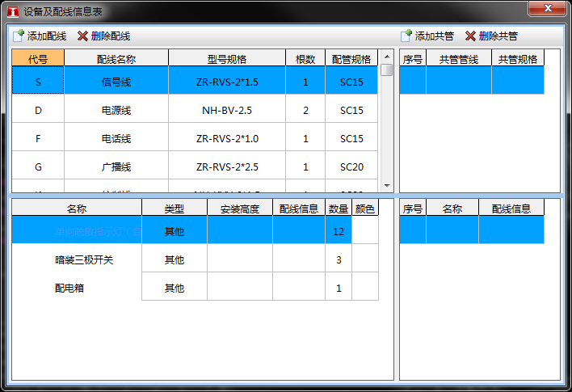
Task: Select the ZR-RVS-2*1.0 specification cell
Action: 227,138
